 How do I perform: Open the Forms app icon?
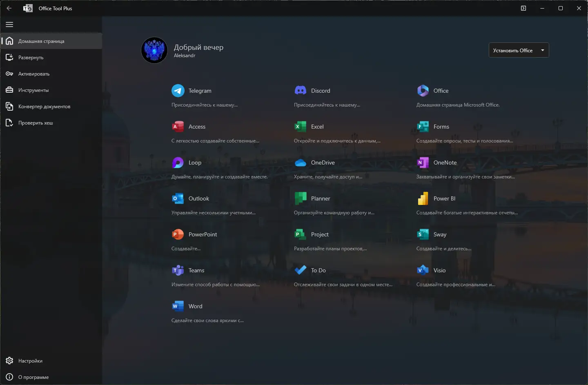423,127
